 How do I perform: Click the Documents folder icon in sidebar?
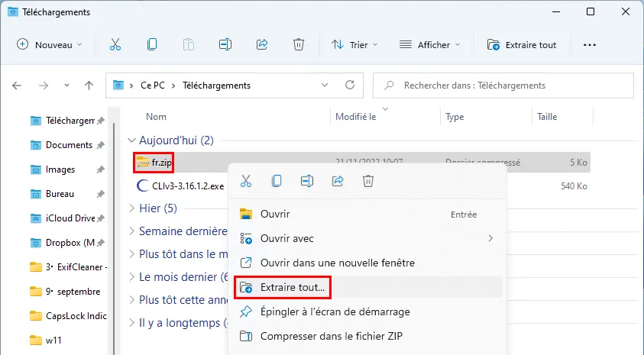click(x=36, y=145)
